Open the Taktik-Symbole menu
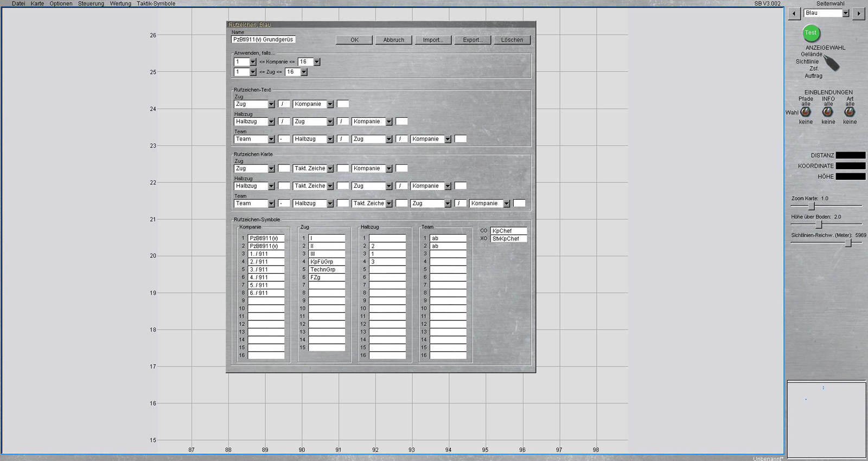Image resolution: width=868 pixels, height=461 pixels. click(x=156, y=4)
